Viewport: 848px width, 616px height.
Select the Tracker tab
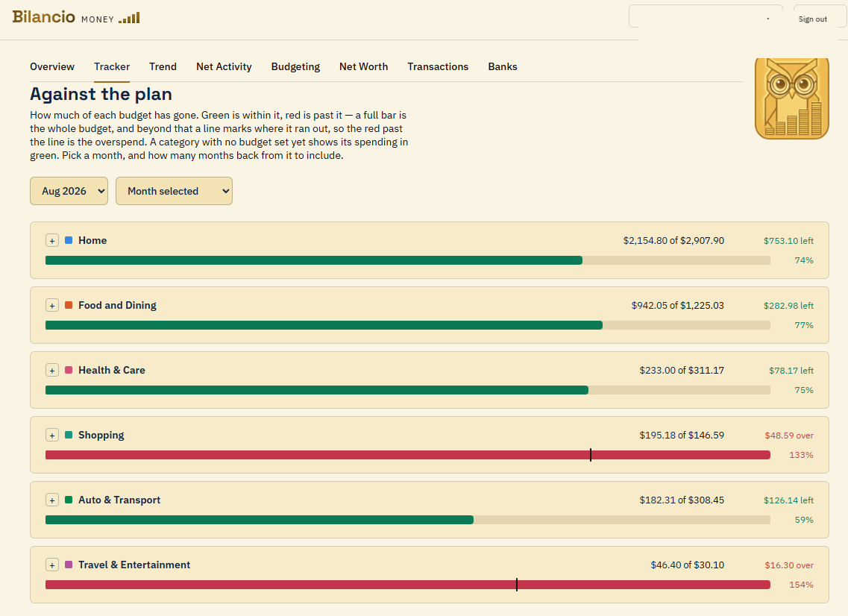point(112,66)
